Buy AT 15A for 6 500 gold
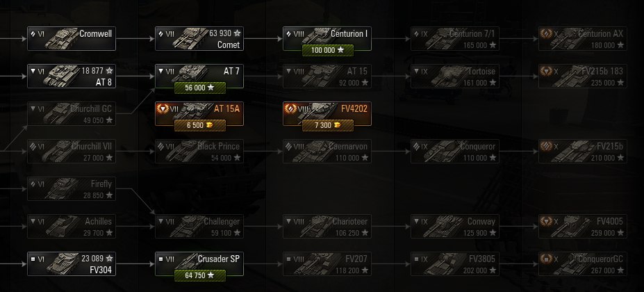The image size is (644, 292). pos(200,125)
